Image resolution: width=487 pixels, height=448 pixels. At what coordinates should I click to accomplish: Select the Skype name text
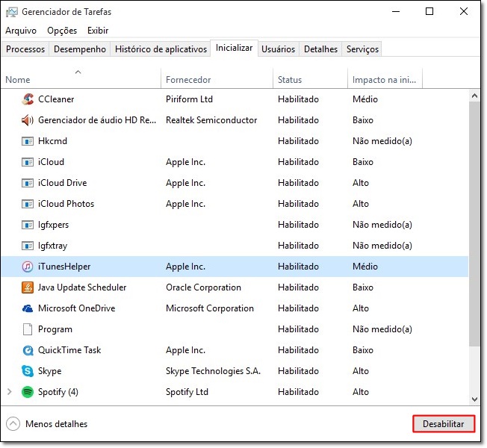[x=50, y=371]
